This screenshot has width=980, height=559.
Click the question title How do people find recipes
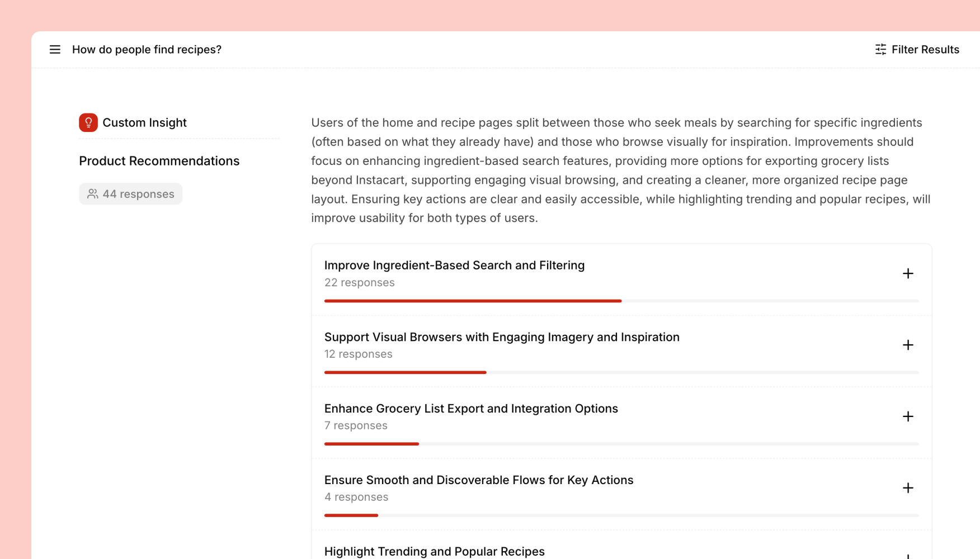(x=147, y=49)
